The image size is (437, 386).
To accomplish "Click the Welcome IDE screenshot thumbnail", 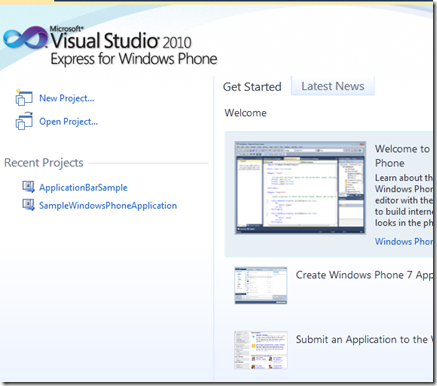I will tap(300, 188).
